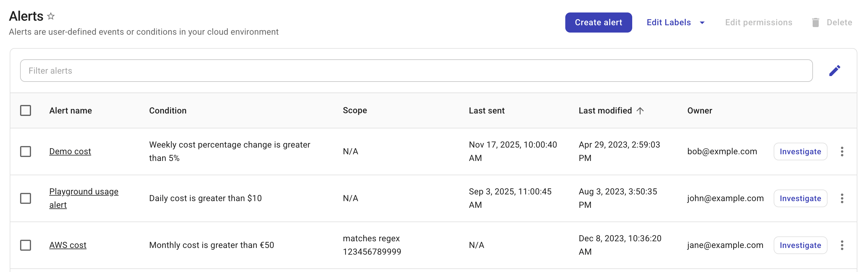Toggle the select-all checkbox in table header
Screen dimensions: 868x272
pyautogui.click(x=26, y=110)
